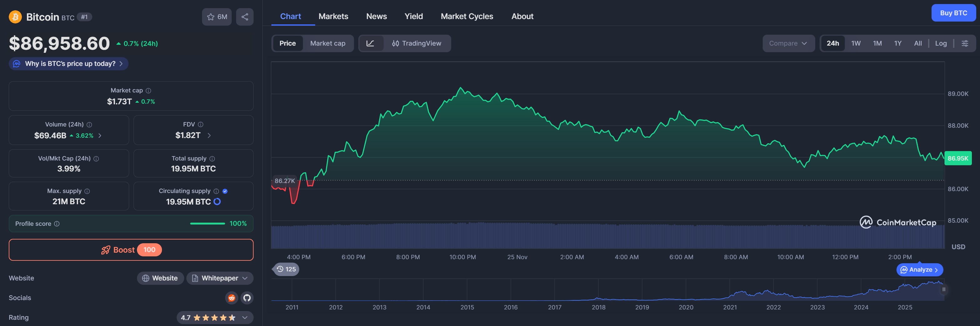
Task: Click the timeline range handle at right
Action: pos(943,289)
